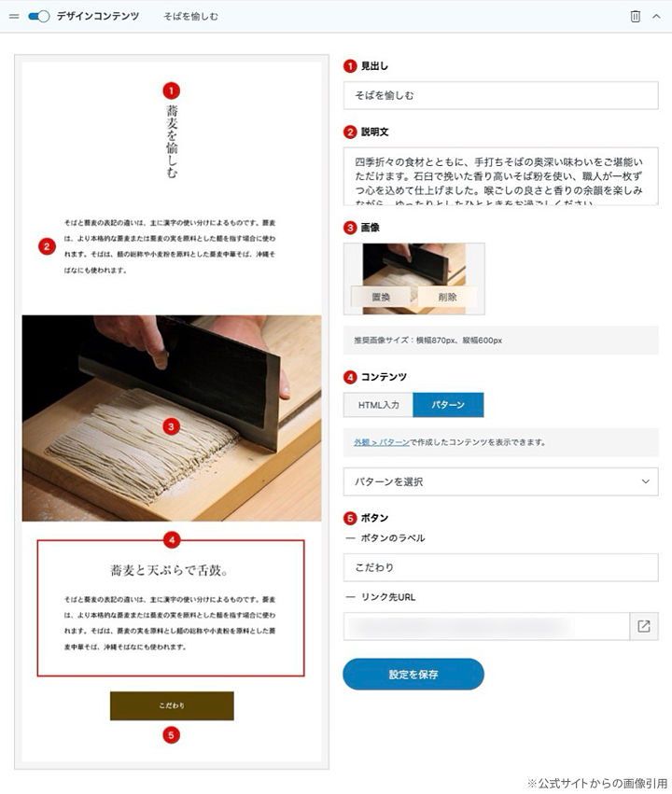Toggle the デザインコンテンツ switch off
The image size is (672, 794).
tap(39, 16)
